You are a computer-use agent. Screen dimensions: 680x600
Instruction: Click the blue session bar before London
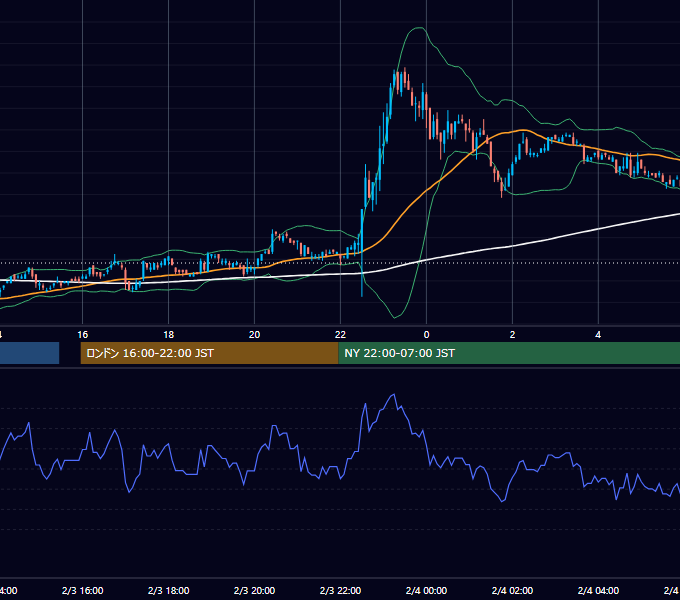29,353
